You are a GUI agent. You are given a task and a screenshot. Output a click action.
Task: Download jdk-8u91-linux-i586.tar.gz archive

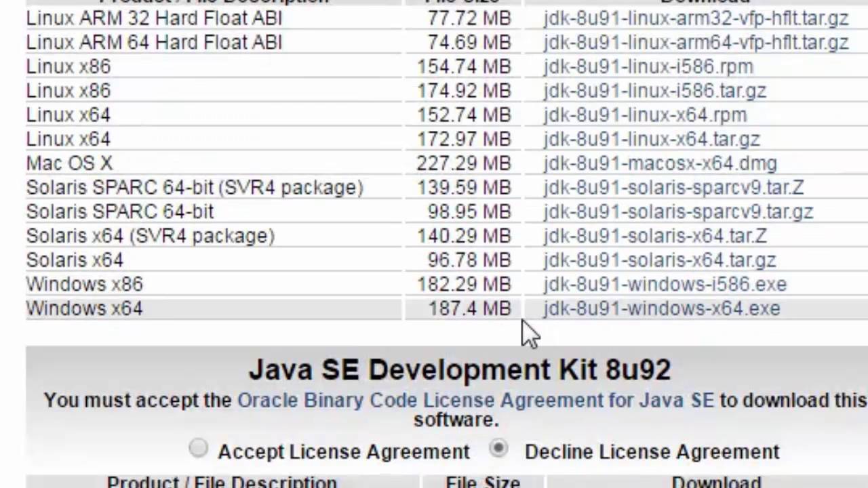coord(654,91)
